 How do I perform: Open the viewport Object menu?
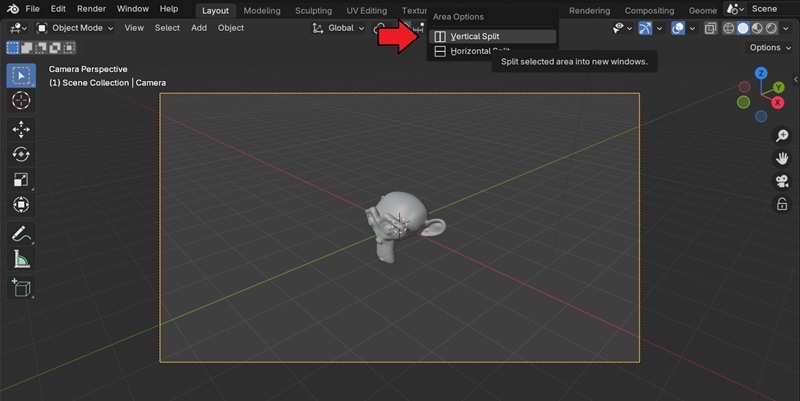[x=231, y=28]
